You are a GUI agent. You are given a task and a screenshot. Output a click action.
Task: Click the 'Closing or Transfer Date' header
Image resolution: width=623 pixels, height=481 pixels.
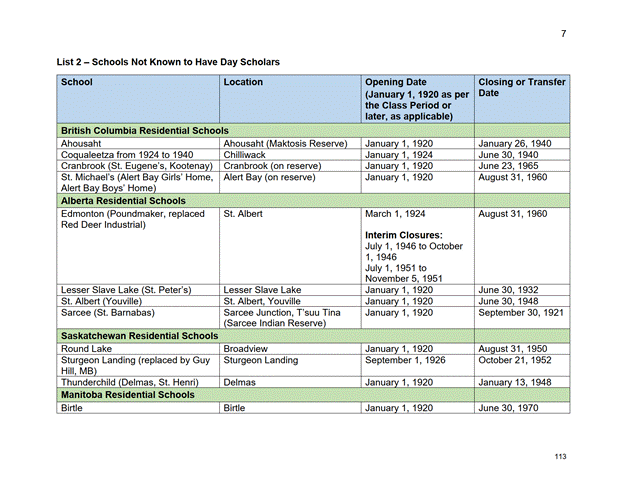point(522,87)
